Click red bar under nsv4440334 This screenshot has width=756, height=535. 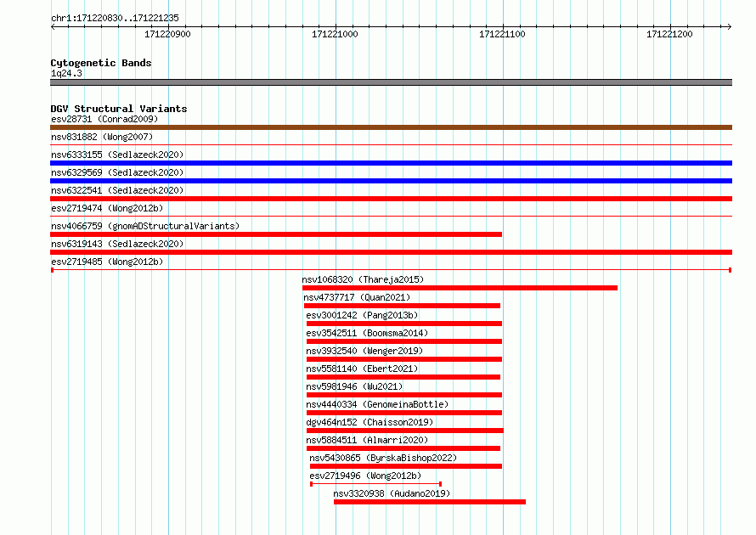pos(404,413)
